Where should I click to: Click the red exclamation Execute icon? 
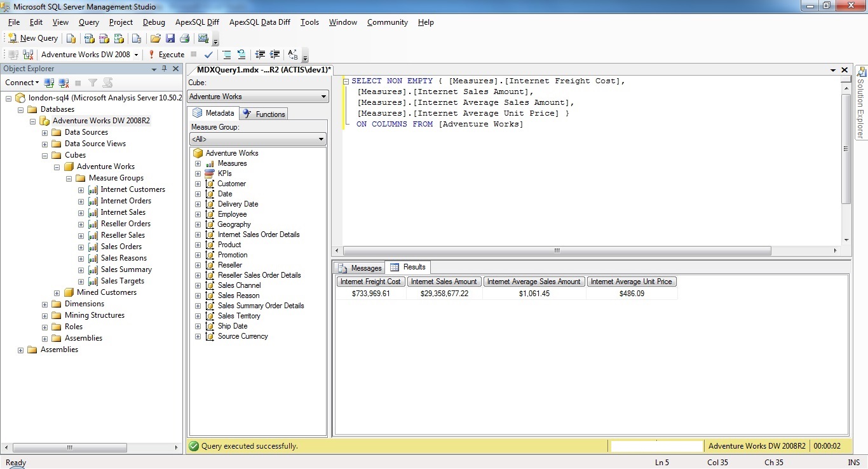coord(152,55)
